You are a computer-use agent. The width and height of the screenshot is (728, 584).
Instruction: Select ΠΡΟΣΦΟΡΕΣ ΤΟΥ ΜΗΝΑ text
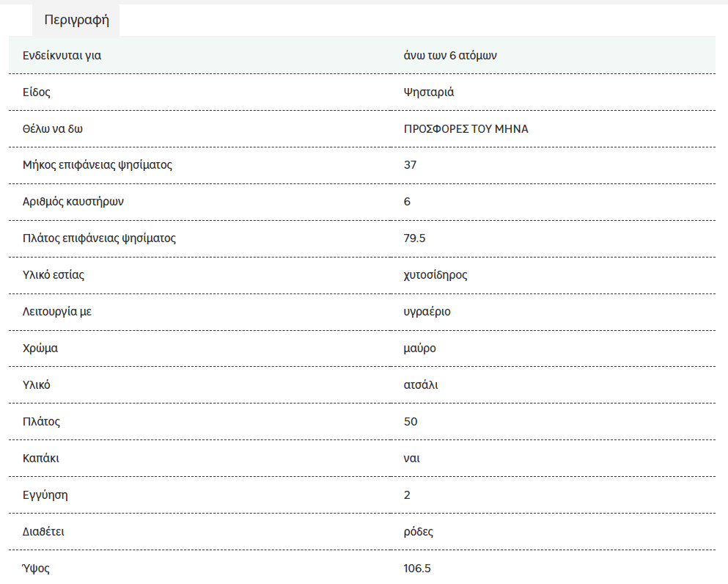pos(466,128)
